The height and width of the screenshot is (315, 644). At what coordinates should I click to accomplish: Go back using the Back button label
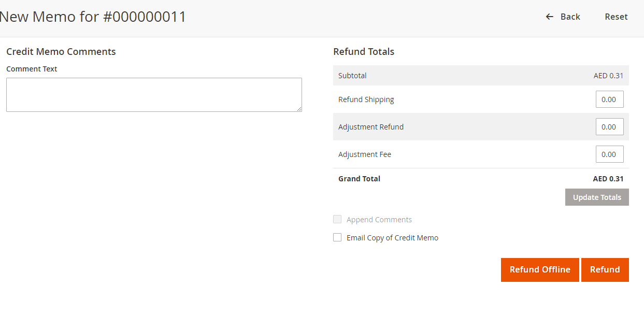(x=570, y=17)
